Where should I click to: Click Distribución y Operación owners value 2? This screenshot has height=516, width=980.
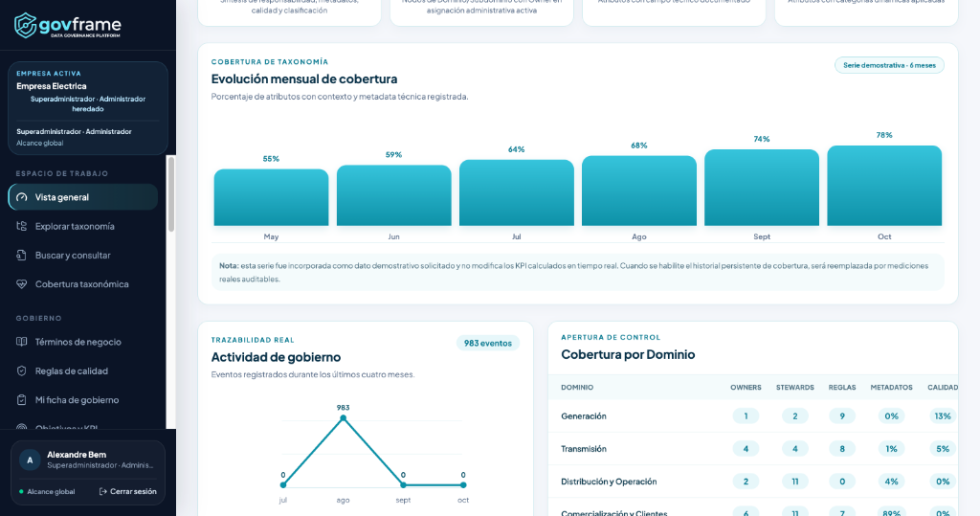[x=746, y=482]
